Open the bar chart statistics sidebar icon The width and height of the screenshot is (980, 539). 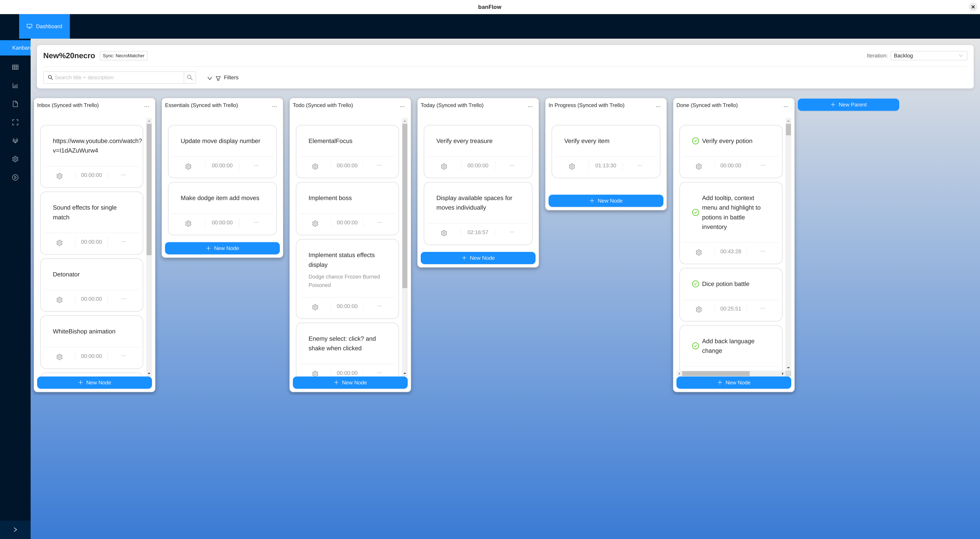[15, 86]
